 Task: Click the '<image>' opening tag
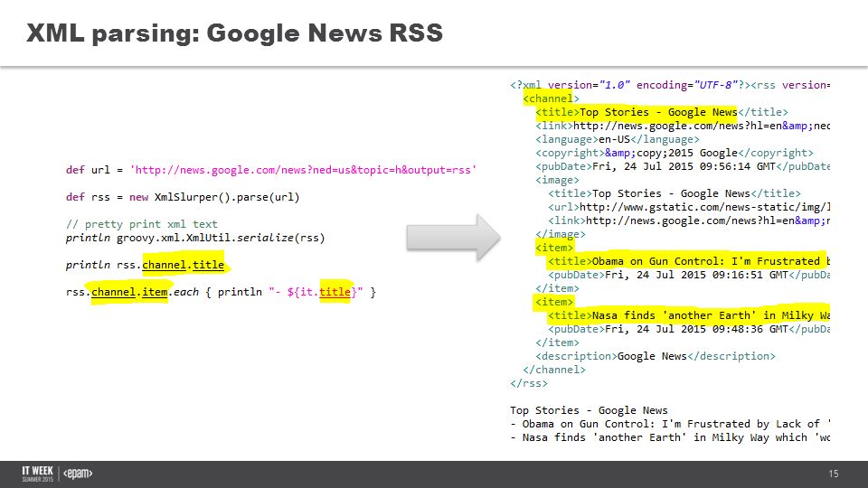(557, 180)
